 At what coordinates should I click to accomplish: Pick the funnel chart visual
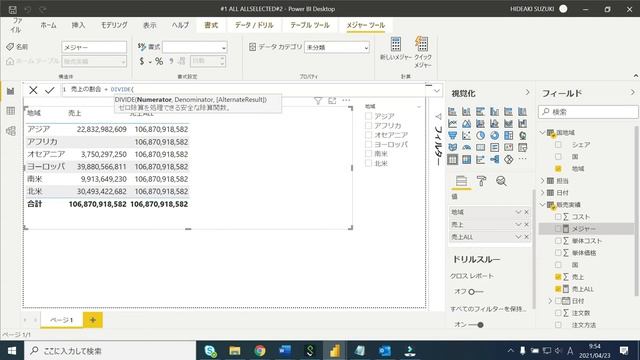coord(453,136)
